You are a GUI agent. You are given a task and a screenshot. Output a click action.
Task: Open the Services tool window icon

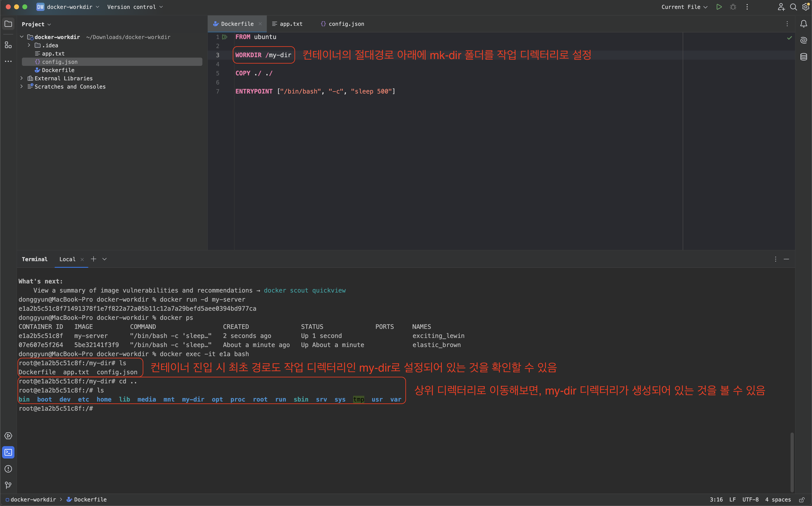[8, 436]
